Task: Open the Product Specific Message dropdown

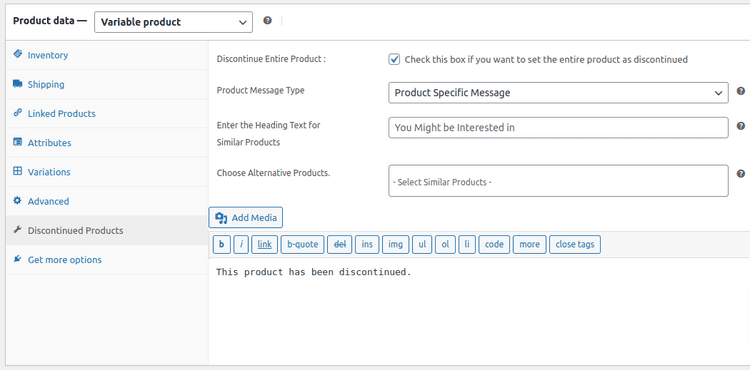Action: coord(558,93)
